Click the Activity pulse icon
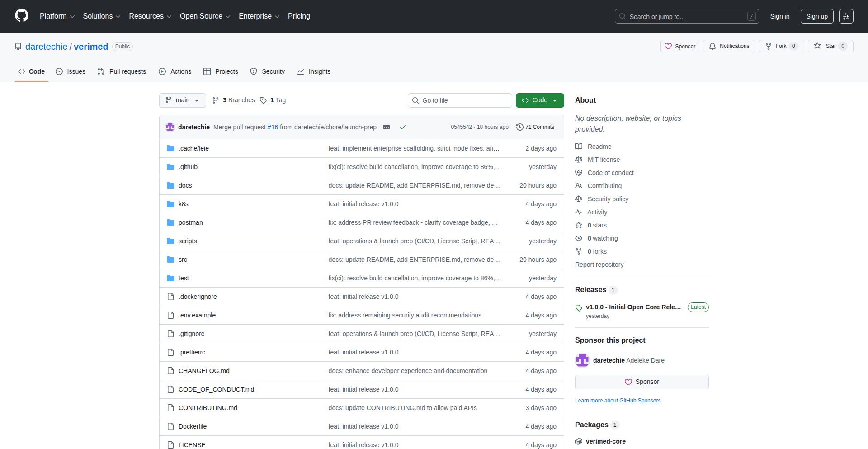Image resolution: width=868 pixels, height=449 pixels. click(x=579, y=212)
